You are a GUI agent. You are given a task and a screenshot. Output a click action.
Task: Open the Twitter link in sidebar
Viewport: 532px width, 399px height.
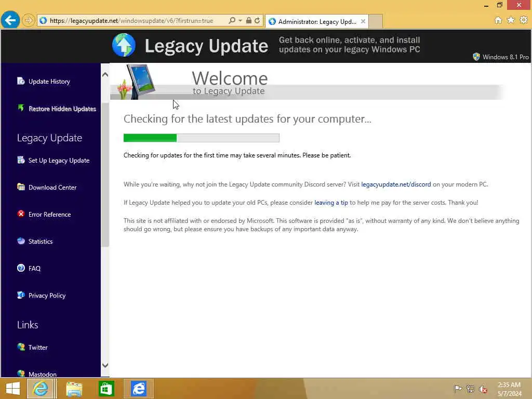38,348
